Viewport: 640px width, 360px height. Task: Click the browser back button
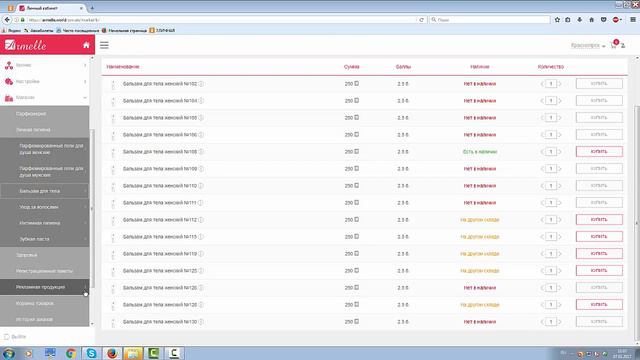[x=7, y=20]
